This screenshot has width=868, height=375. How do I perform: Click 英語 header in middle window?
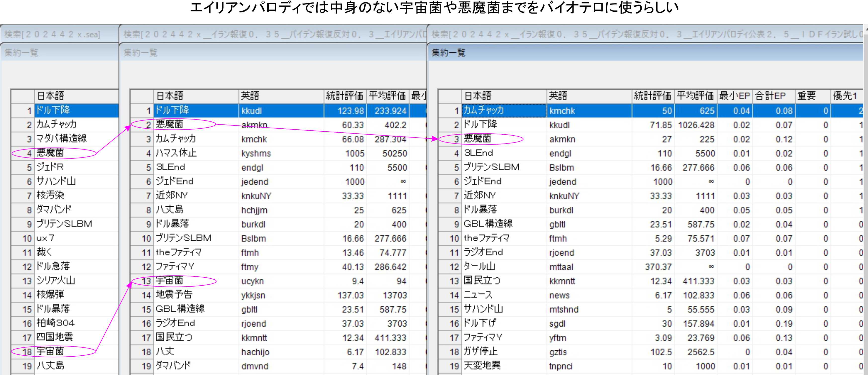(281, 96)
